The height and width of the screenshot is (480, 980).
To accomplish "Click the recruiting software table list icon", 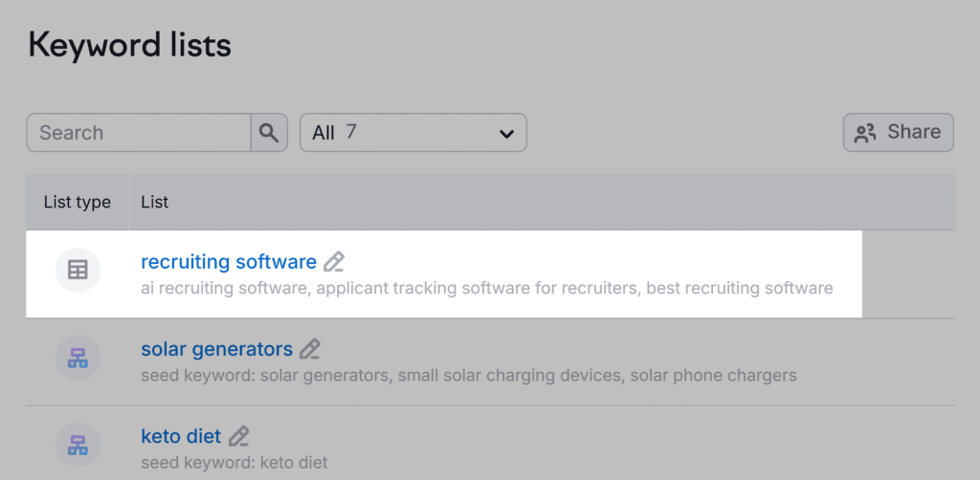I will [78, 271].
